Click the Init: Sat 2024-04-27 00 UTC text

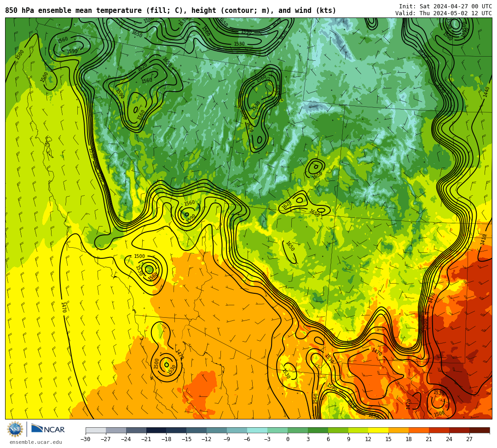pos(445,6)
